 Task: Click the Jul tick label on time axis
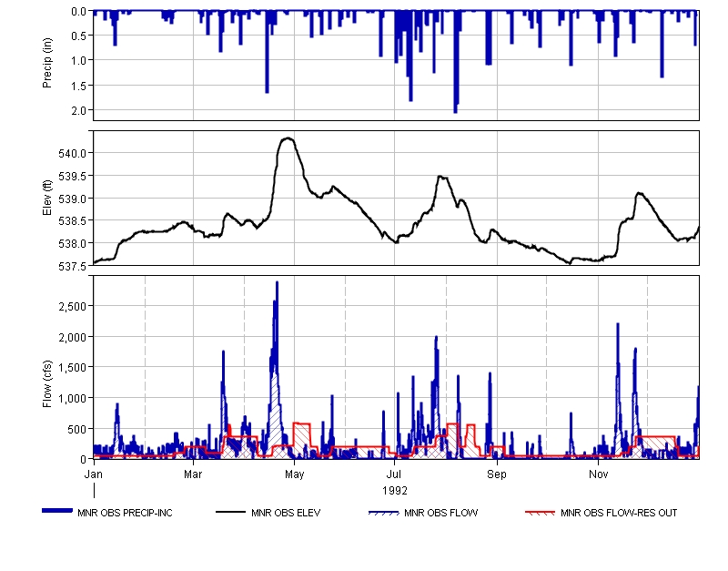394,474
